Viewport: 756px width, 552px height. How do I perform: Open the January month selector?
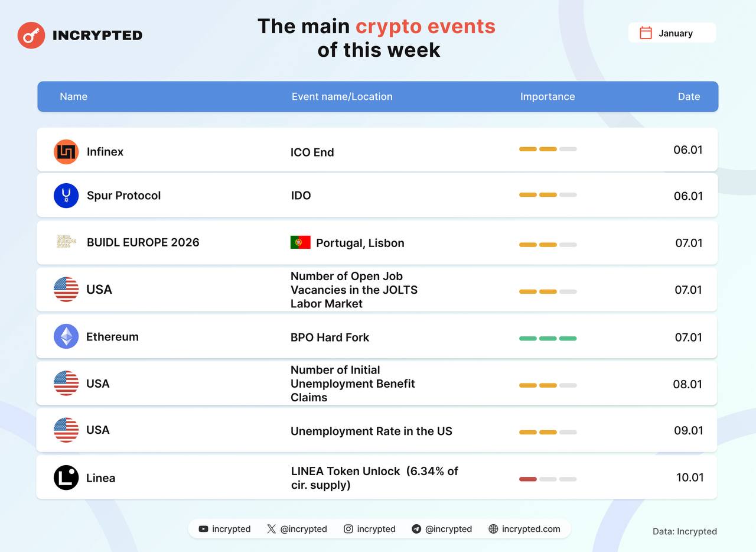(672, 33)
